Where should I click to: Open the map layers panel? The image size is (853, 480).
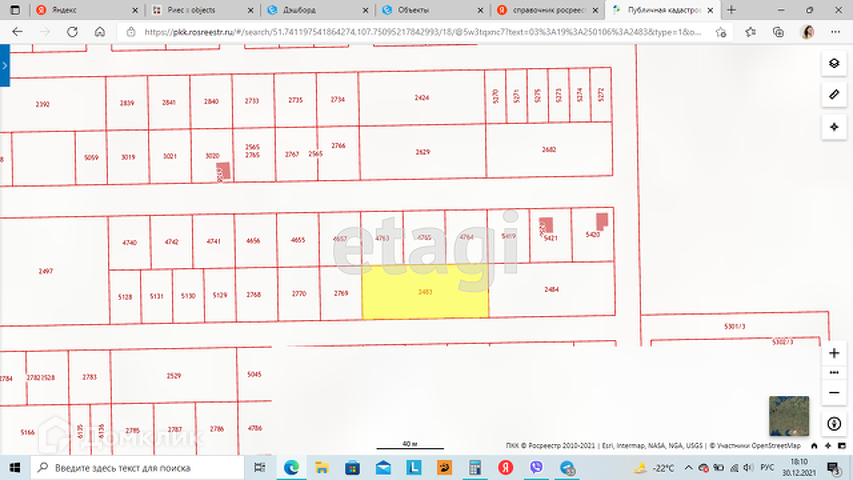click(834, 63)
